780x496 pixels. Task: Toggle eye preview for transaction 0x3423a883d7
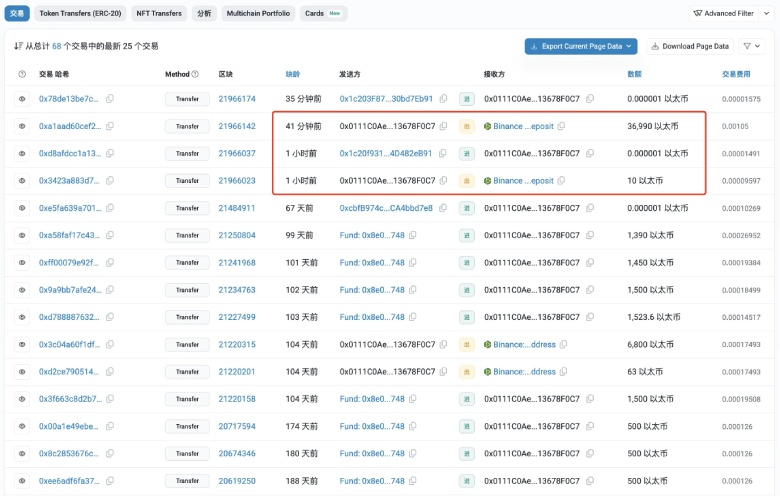point(22,181)
